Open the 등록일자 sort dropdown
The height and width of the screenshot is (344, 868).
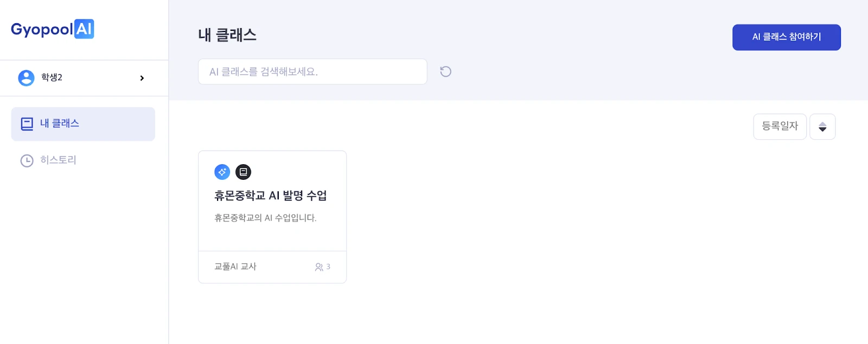pos(780,126)
